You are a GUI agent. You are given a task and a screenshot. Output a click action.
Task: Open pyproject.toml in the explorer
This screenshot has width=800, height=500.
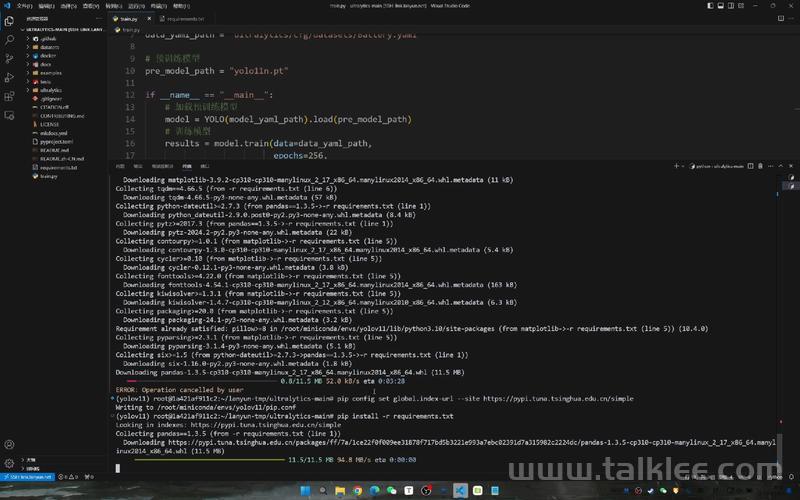click(x=56, y=142)
